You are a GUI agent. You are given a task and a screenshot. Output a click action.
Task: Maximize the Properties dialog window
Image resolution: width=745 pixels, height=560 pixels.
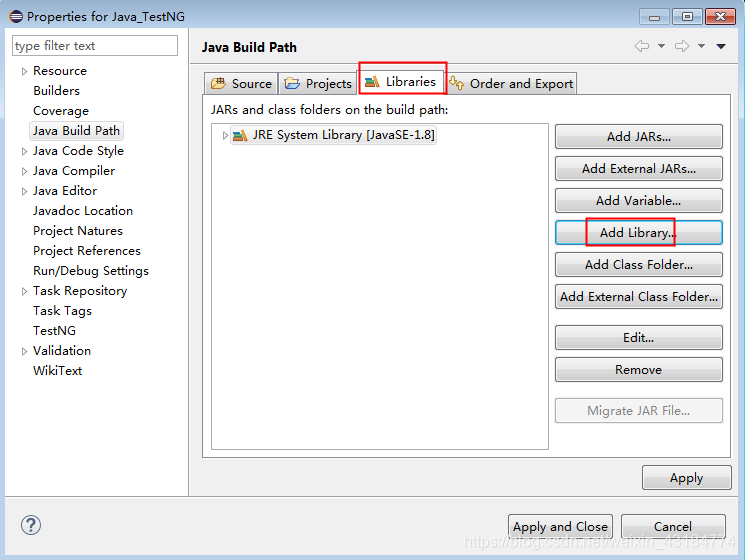pyautogui.click(x=688, y=17)
